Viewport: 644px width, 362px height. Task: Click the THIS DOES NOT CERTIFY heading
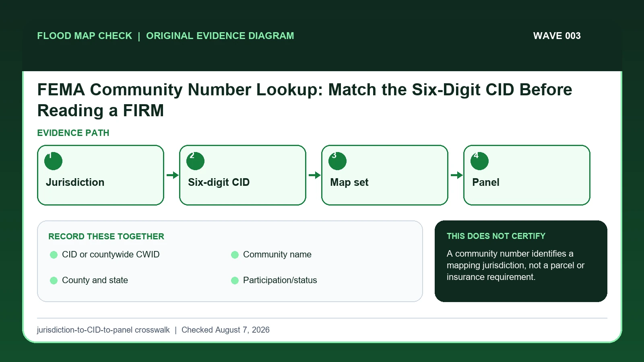[496, 236]
